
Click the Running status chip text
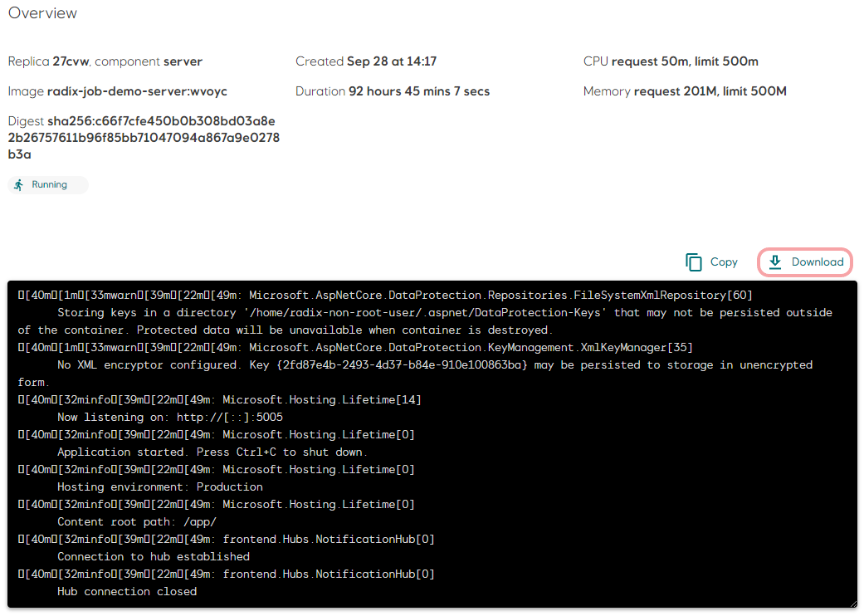[x=50, y=185]
